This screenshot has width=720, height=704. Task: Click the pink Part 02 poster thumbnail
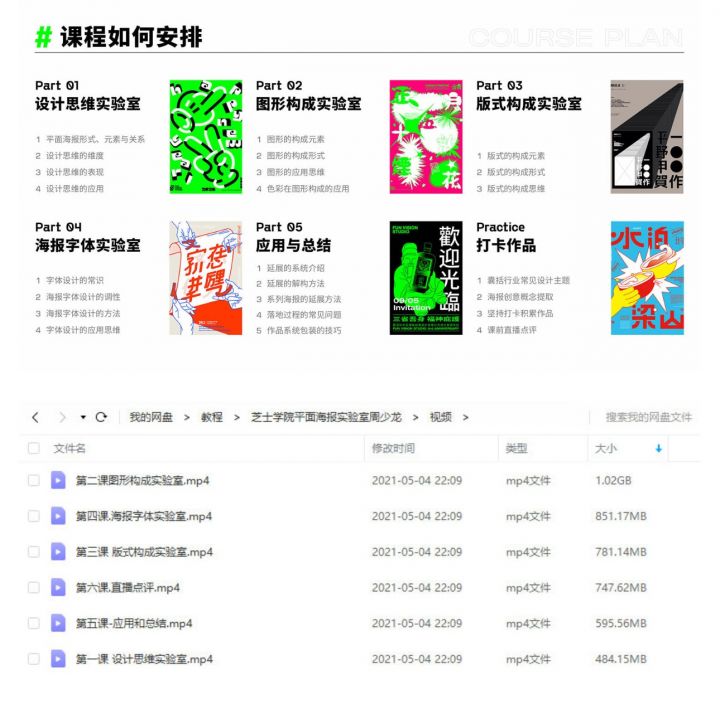(426, 137)
